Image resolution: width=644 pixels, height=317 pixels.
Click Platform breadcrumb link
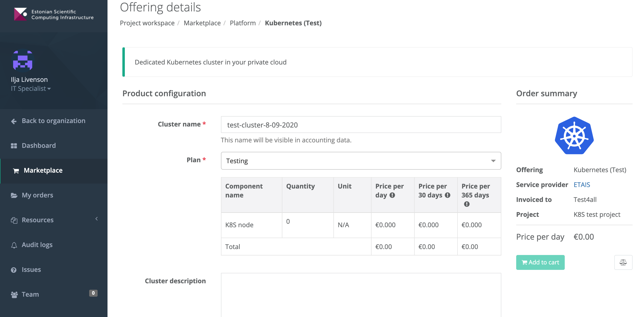[242, 23]
